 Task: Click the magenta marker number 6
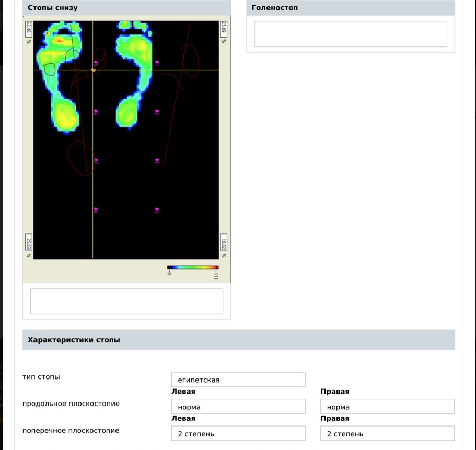pos(96,112)
